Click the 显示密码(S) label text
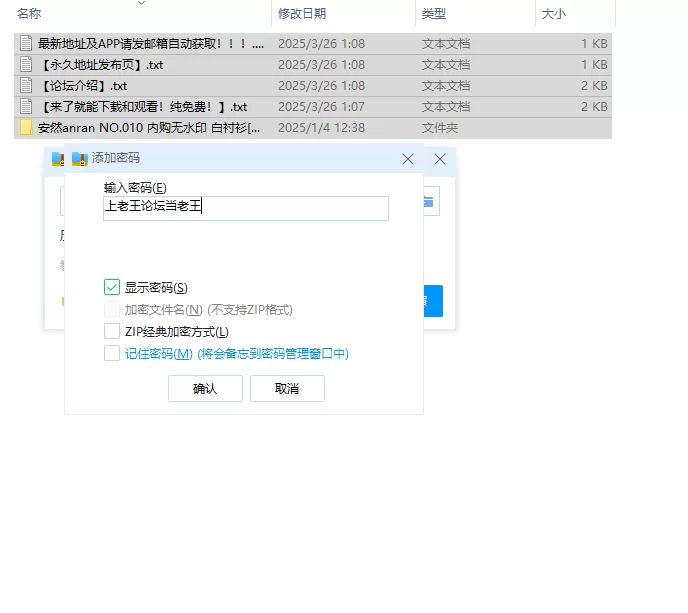Screen dimensions: 688x613 pos(156,288)
